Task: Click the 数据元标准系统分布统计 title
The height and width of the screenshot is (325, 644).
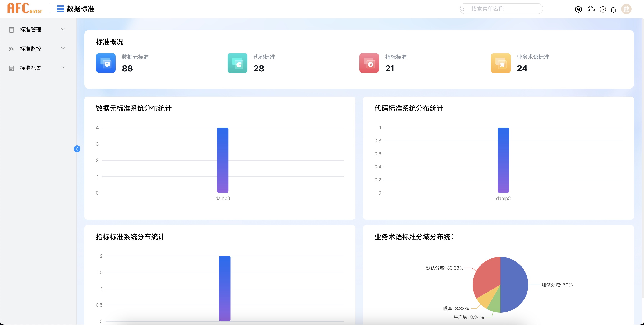Action: [x=134, y=108]
